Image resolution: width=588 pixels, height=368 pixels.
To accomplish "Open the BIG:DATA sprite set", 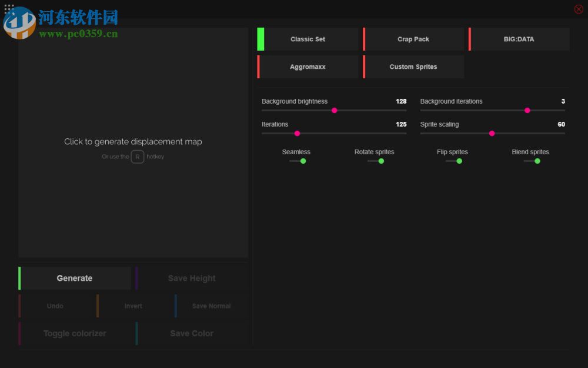I will pyautogui.click(x=519, y=39).
